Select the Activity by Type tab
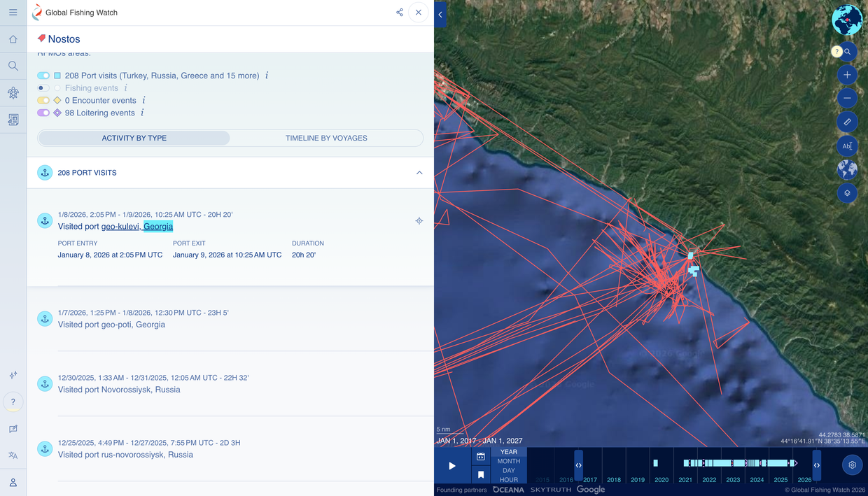 coord(134,138)
